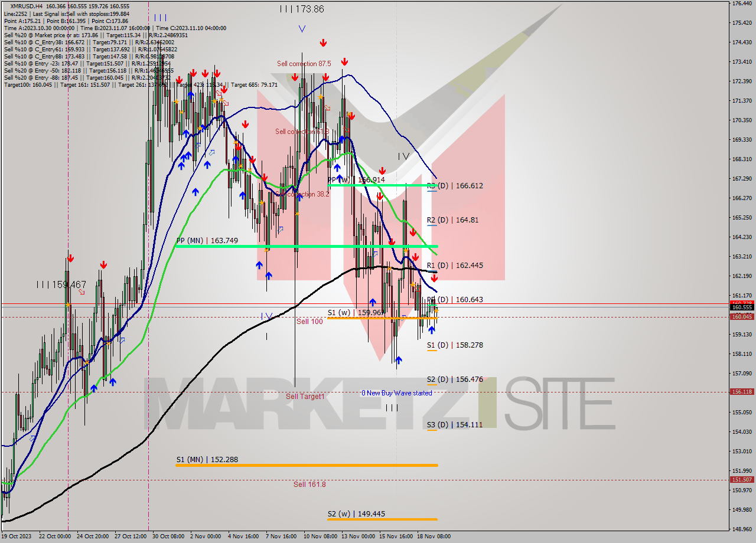Click the 'Sell Target1' label
Image resolution: width=756 pixels, height=543 pixels.
(305, 396)
